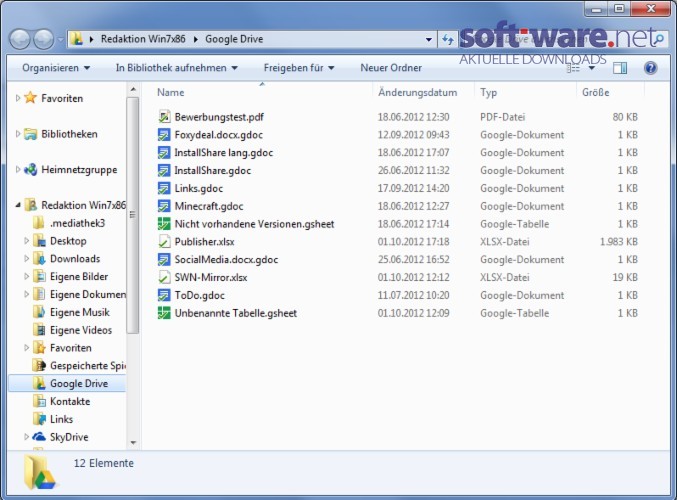Click the sidebar scrollbar down arrow
677x500 pixels.
click(133, 443)
